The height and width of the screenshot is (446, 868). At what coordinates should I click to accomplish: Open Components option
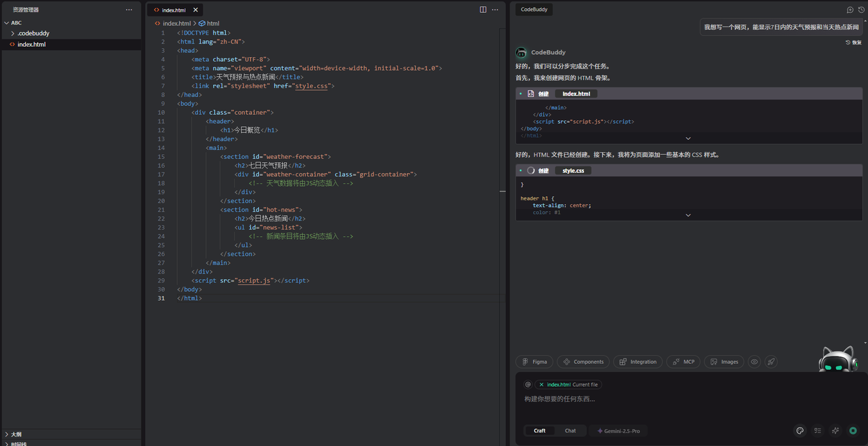(583, 362)
